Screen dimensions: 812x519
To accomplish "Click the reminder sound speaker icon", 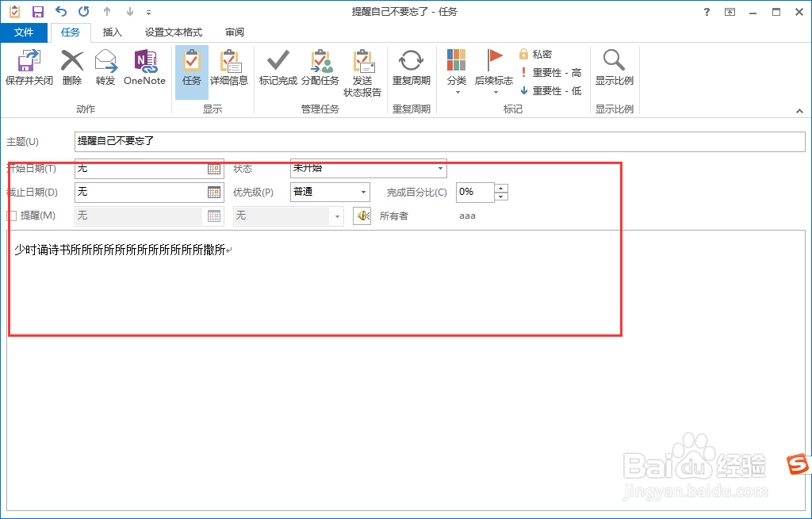I will click(x=362, y=215).
